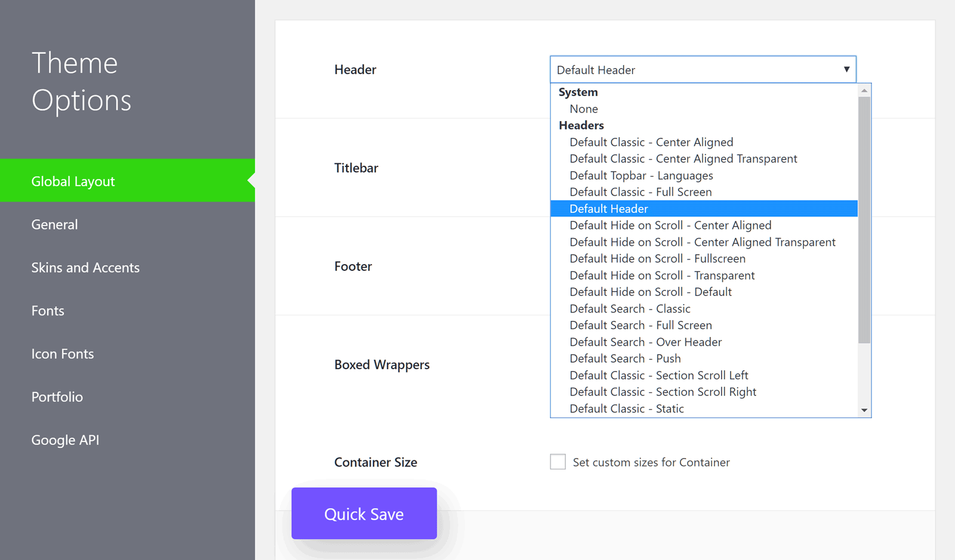955x560 pixels.
Task: Select Default Topbar - Languages option
Action: coord(641,175)
